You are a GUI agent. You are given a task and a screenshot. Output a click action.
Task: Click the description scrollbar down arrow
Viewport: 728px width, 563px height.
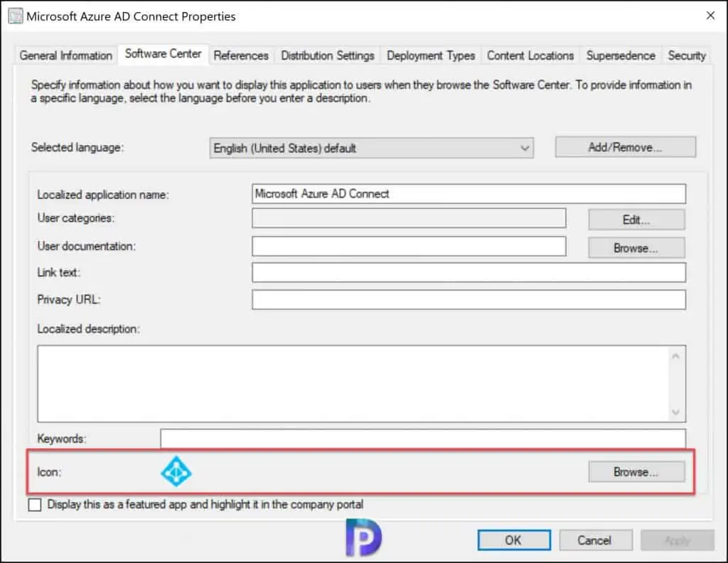click(676, 412)
